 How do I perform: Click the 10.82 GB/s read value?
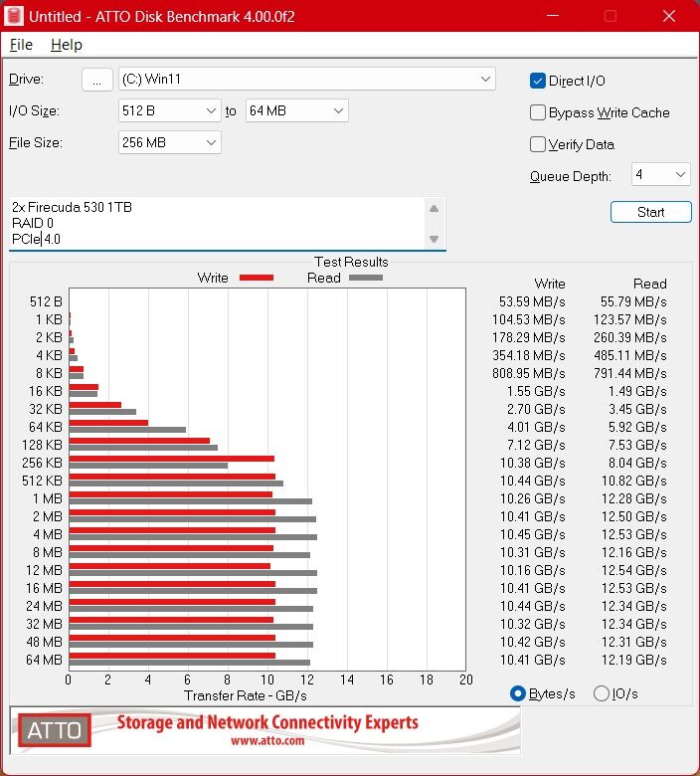click(633, 481)
